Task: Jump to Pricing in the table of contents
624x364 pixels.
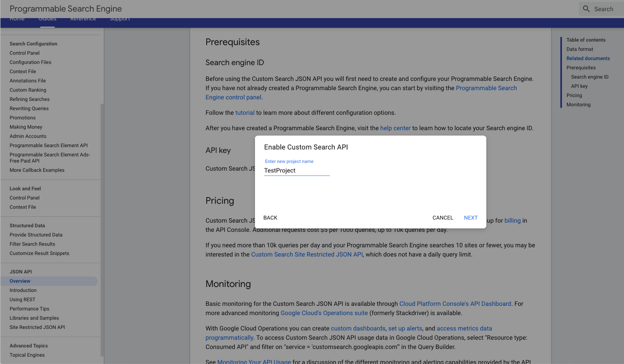Action: (x=574, y=95)
